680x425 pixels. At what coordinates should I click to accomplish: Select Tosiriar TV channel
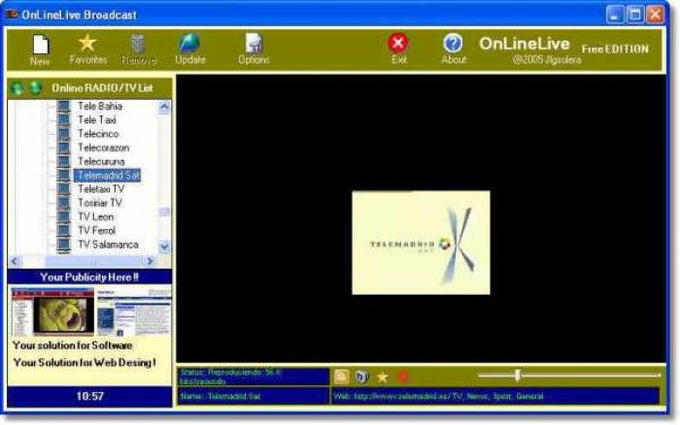tap(100, 203)
